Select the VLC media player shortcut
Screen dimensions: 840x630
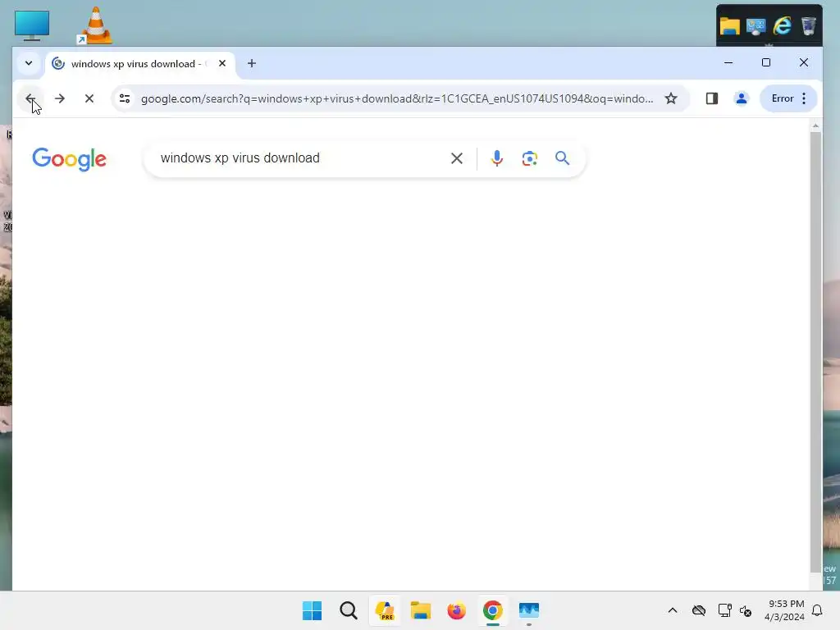(x=95, y=25)
